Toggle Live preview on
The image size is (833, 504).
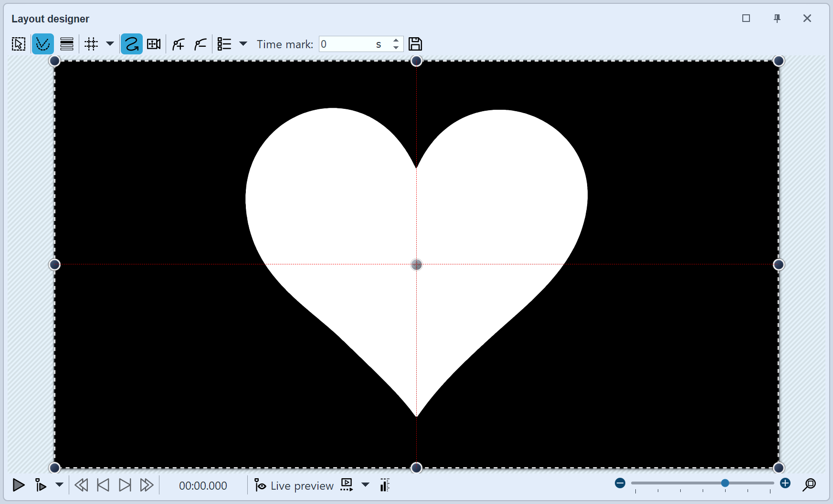[x=294, y=485]
